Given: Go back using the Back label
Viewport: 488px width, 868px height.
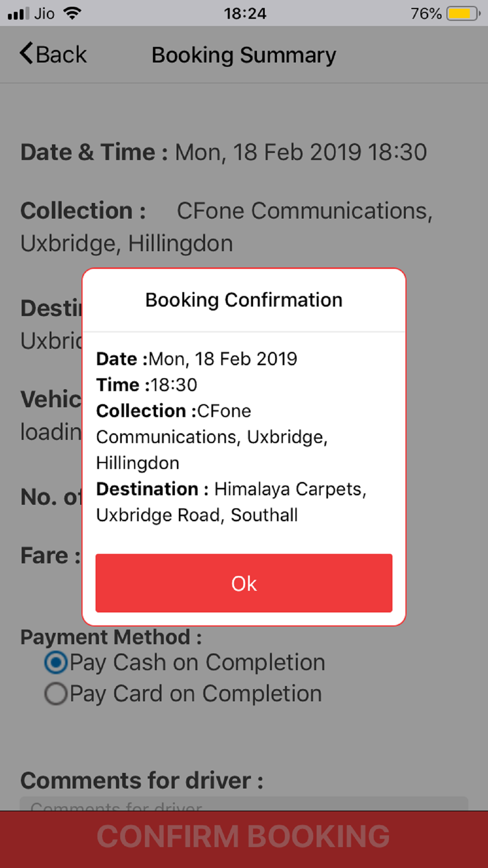Looking at the screenshot, I should click(x=61, y=55).
